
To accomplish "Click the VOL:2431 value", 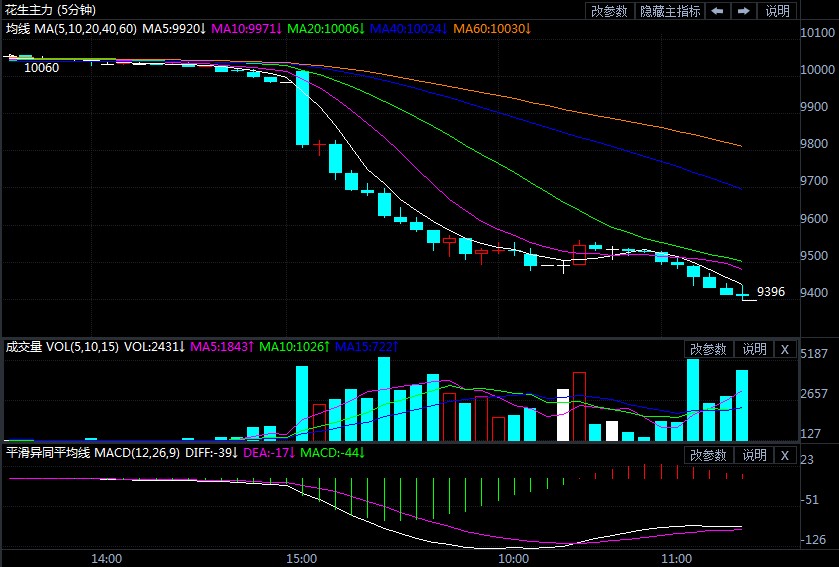I will (x=155, y=347).
